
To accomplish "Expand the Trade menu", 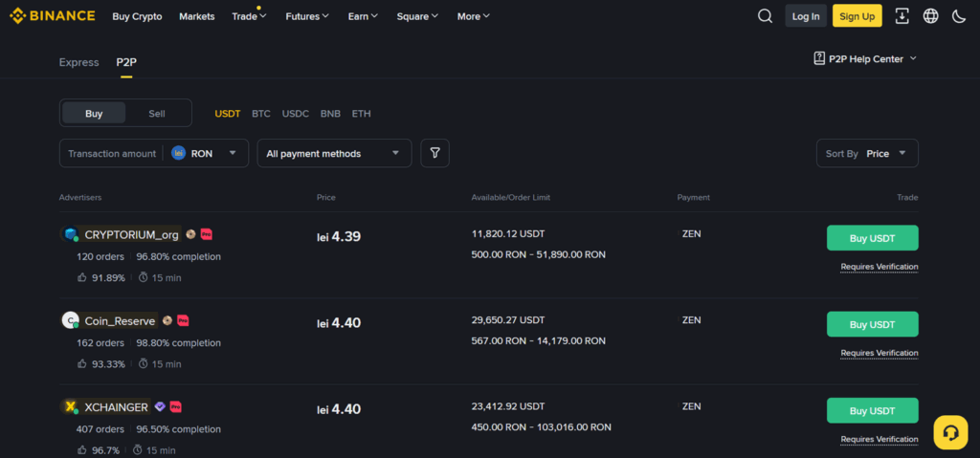I will point(250,16).
